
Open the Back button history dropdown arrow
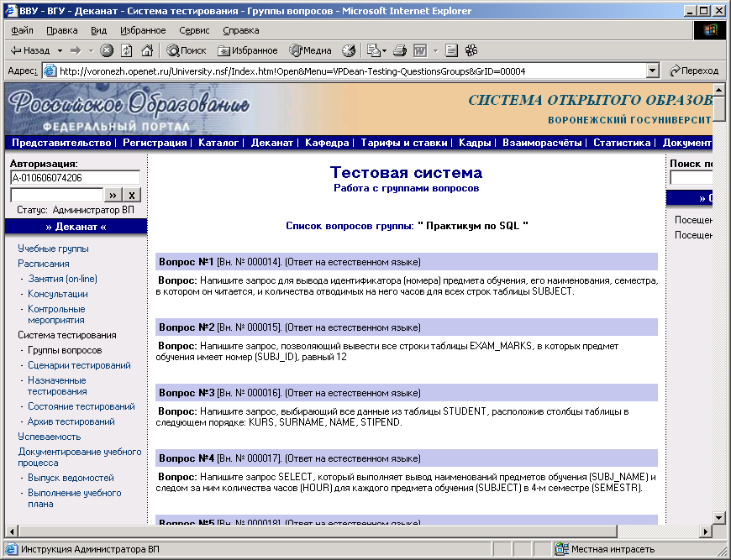[x=60, y=50]
